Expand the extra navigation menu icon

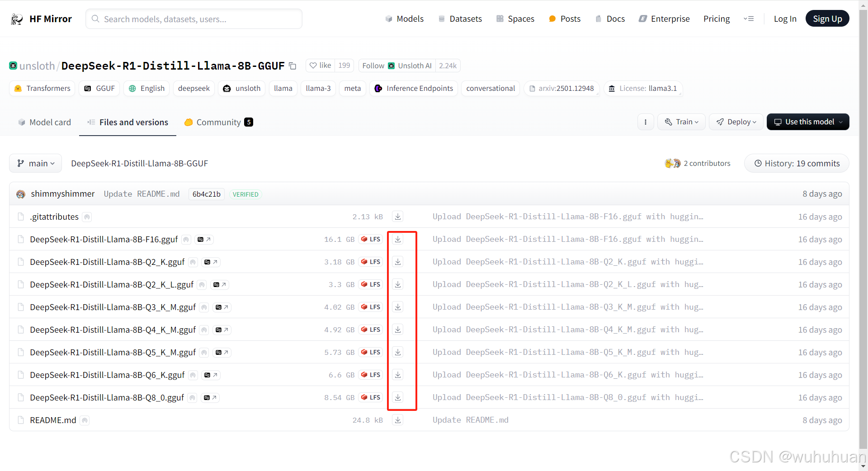pos(749,19)
